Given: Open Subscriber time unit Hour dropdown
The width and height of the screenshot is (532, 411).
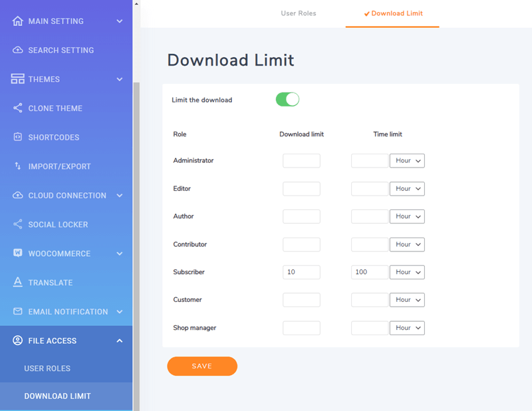Looking at the screenshot, I should [x=406, y=273].
